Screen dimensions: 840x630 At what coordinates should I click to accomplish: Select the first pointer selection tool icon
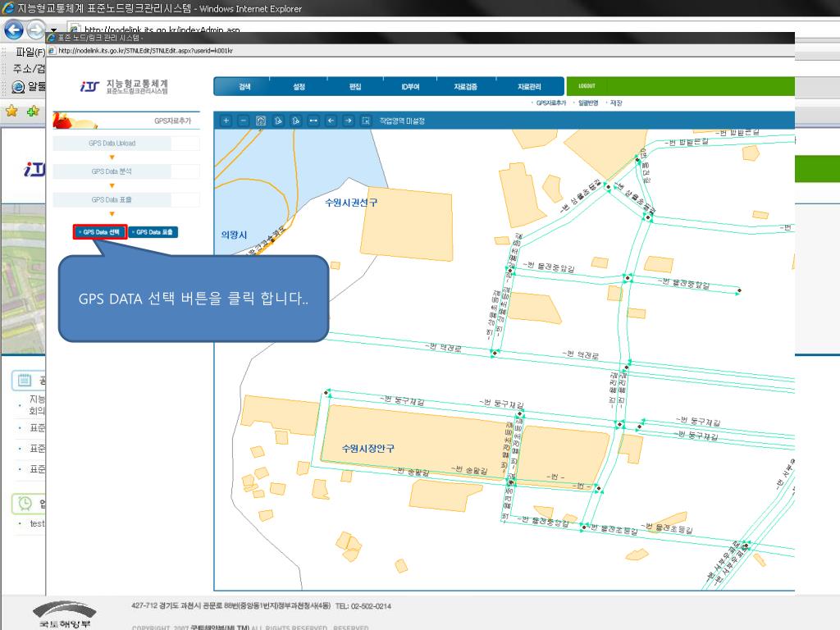pyautogui.click(x=278, y=121)
